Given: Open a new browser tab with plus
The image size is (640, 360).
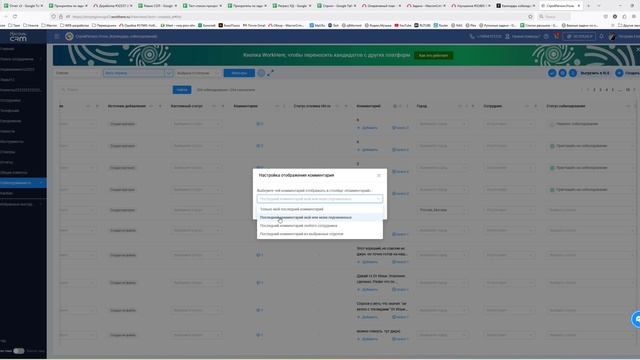Looking at the screenshot, I should pyautogui.click(x=588, y=6).
